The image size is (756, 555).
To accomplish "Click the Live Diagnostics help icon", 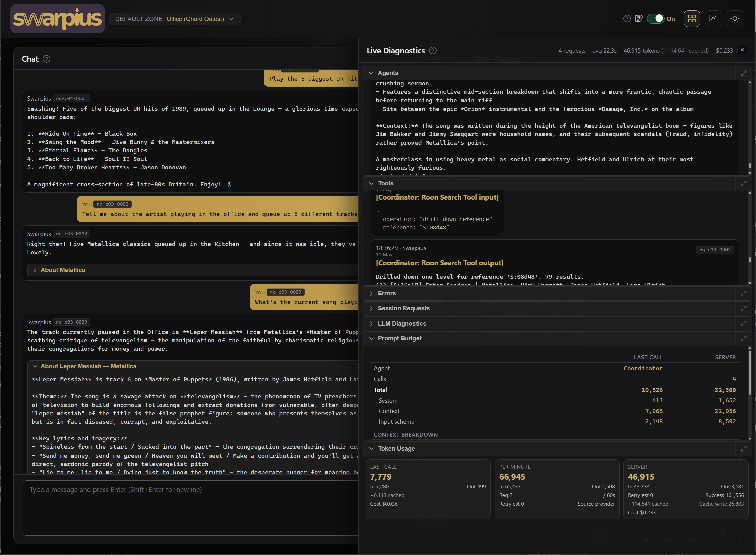I will point(433,50).
